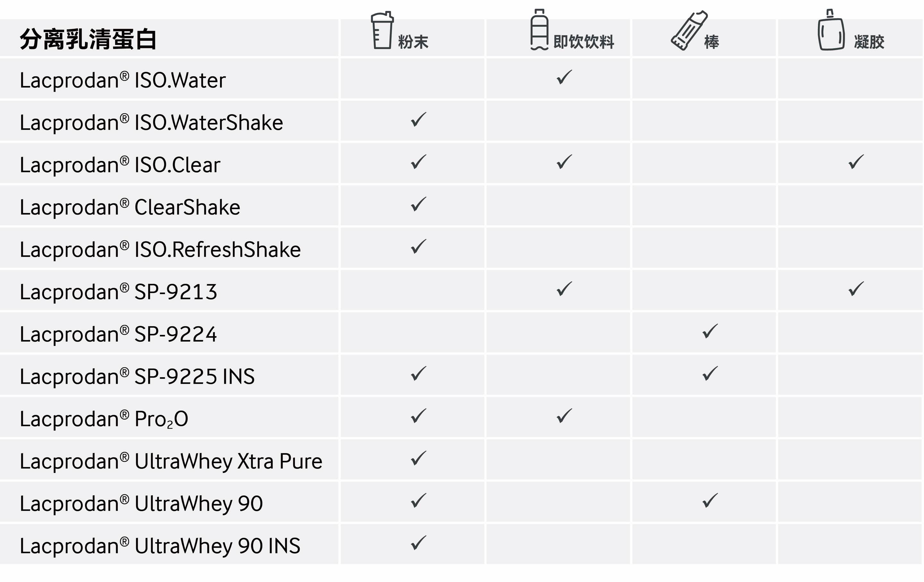924x582 pixels.
Task: Click the shaker cup powder icon
Action: 382,30
